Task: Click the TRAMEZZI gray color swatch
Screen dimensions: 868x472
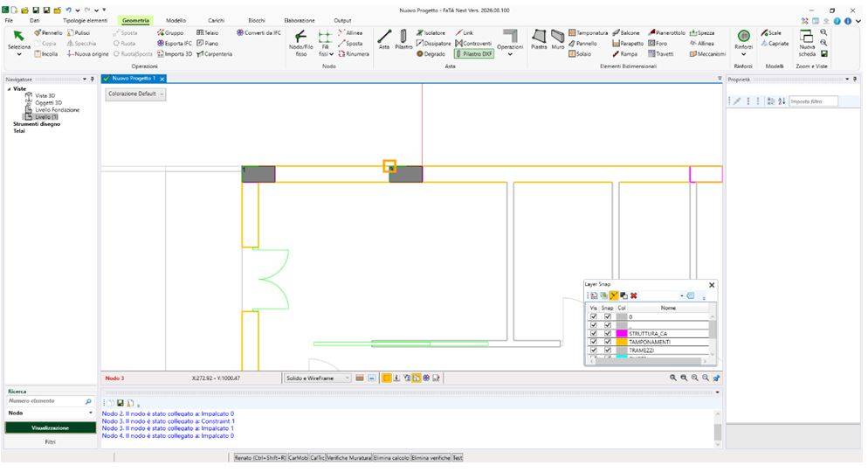Action: point(622,351)
